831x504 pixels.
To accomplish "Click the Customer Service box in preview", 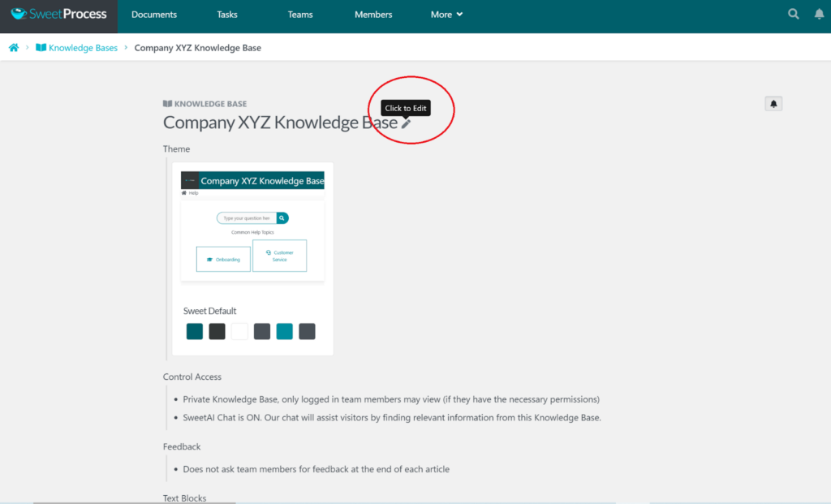I will click(279, 256).
